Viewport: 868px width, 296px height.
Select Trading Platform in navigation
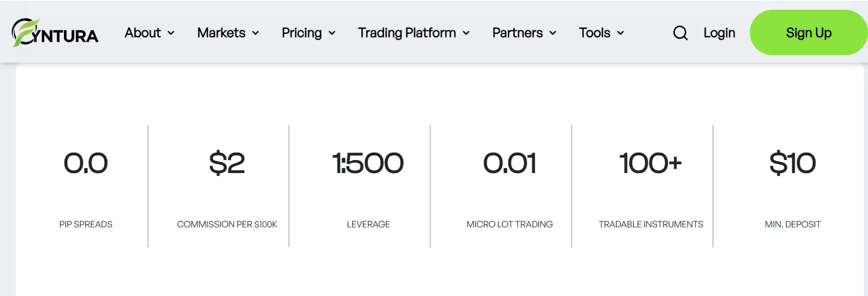407,33
